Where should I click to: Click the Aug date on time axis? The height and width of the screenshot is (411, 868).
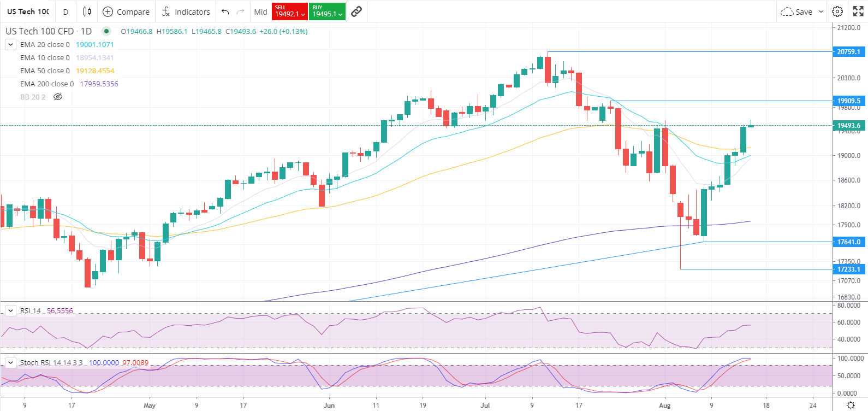(664, 405)
